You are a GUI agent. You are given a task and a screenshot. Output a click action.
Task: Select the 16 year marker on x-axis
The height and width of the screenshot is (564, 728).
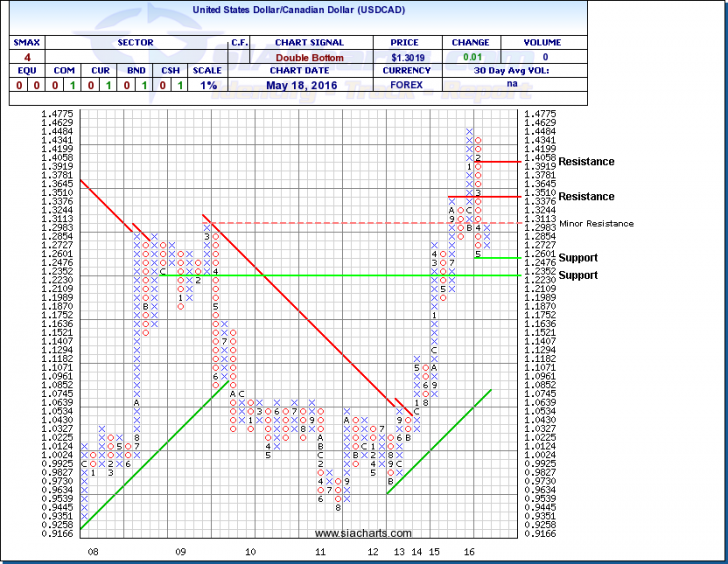pyautogui.click(x=468, y=551)
